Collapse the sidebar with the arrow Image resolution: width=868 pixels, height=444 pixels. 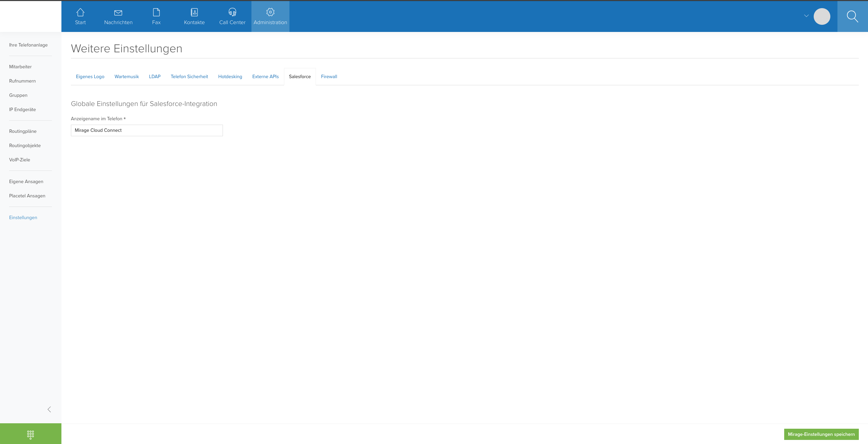(49, 409)
